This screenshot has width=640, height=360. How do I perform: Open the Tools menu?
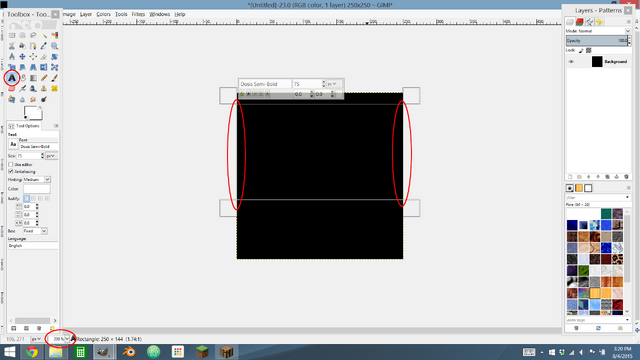point(121,14)
